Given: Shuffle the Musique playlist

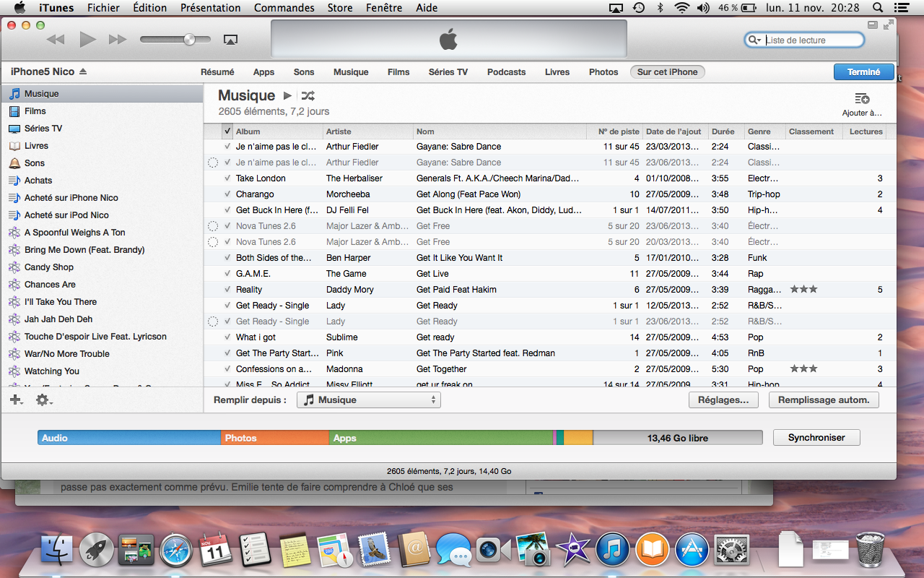Looking at the screenshot, I should tap(308, 95).
